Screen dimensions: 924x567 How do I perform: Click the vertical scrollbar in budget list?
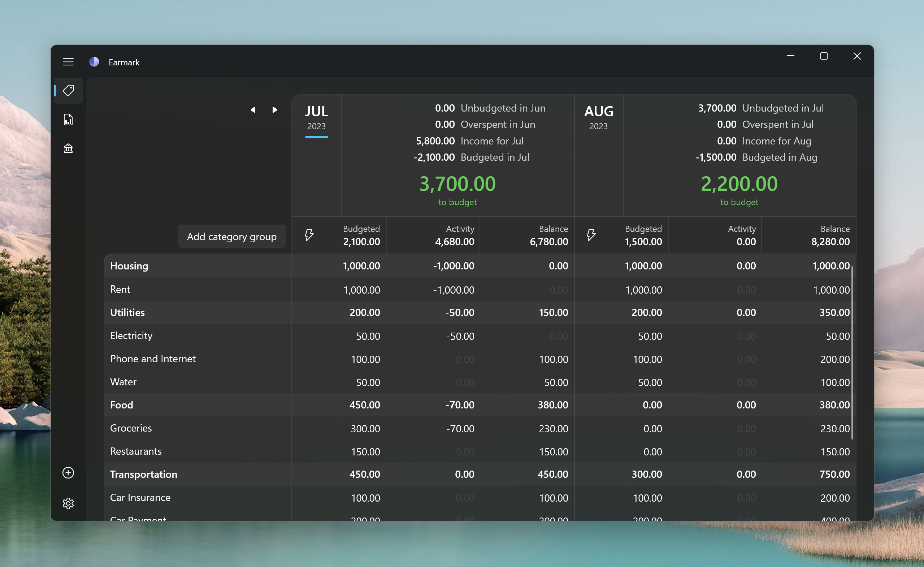tap(852, 352)
